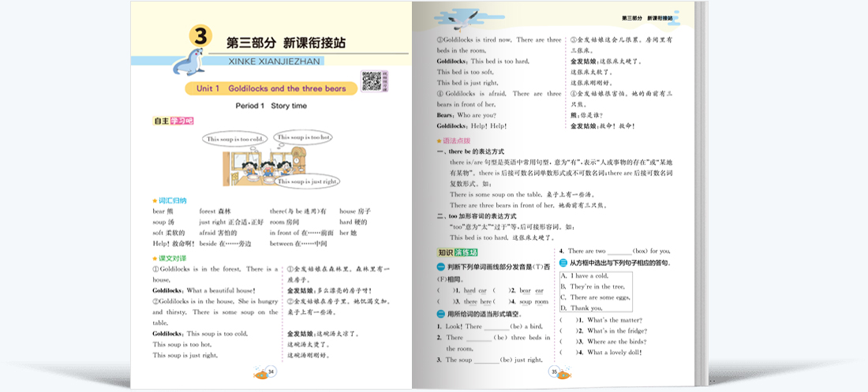Click the star beside 词汇归纳 heading
This screenshot has height=392, width=868.
155,201
